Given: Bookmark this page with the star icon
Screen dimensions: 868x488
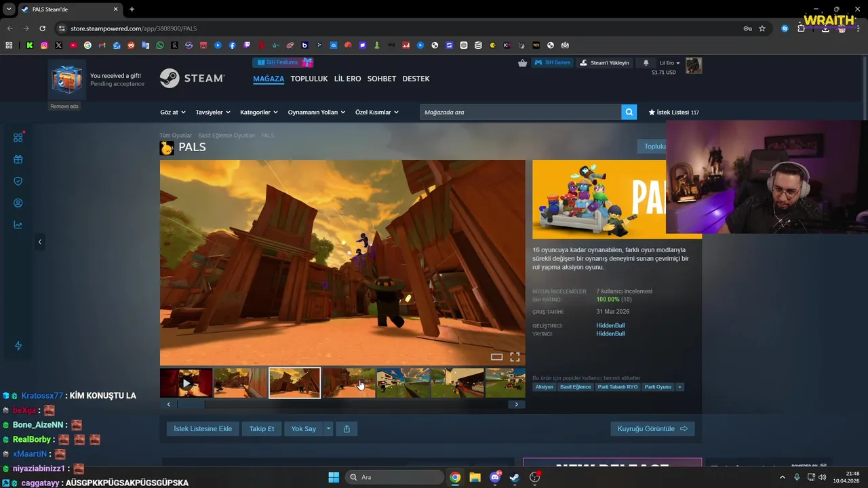Looking at the screenshot, I should pos(762,28).
